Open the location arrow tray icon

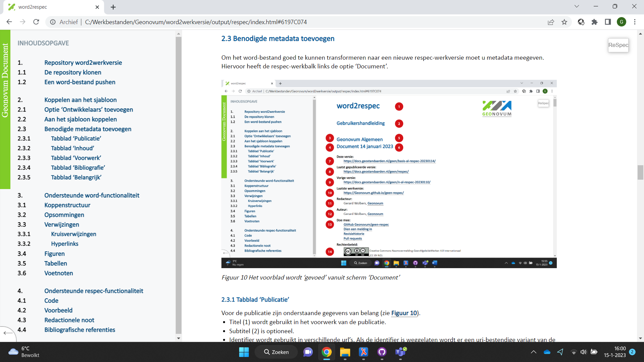560,352
